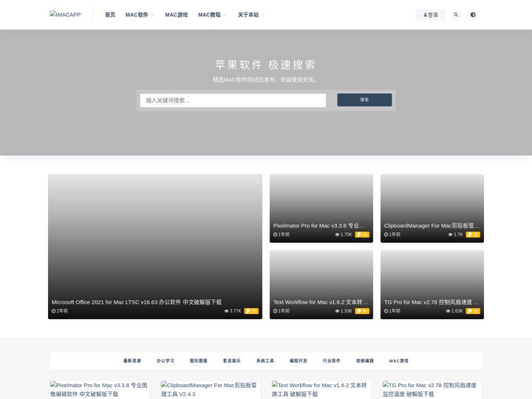
Task: Click the 50 badge on ClipboardManager featured card
Action: [x=473, y=234]
